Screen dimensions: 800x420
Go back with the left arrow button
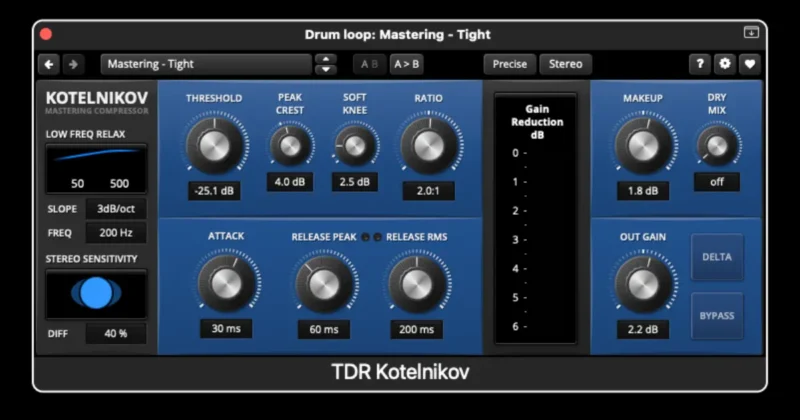(49, 64)
